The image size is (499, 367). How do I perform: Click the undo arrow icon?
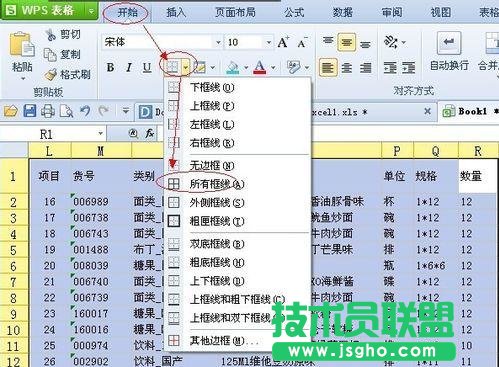(x=85, y=111)
